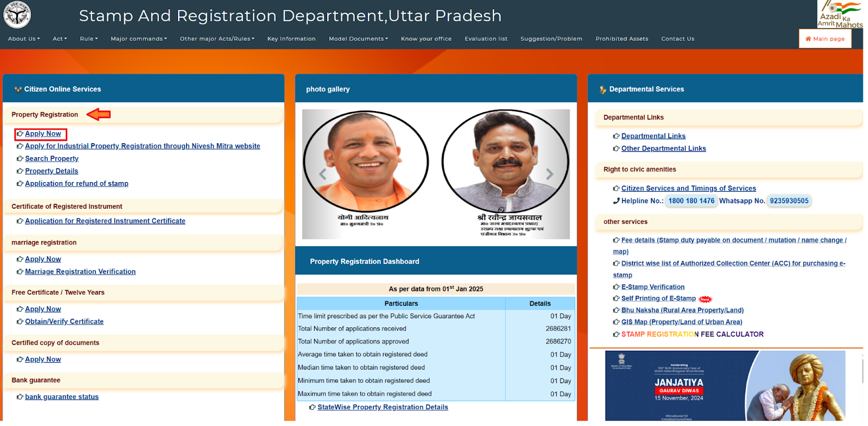Click Apply Now under Property Registration
This screenshot has width=868, height=426.
[x=43, y=134]
